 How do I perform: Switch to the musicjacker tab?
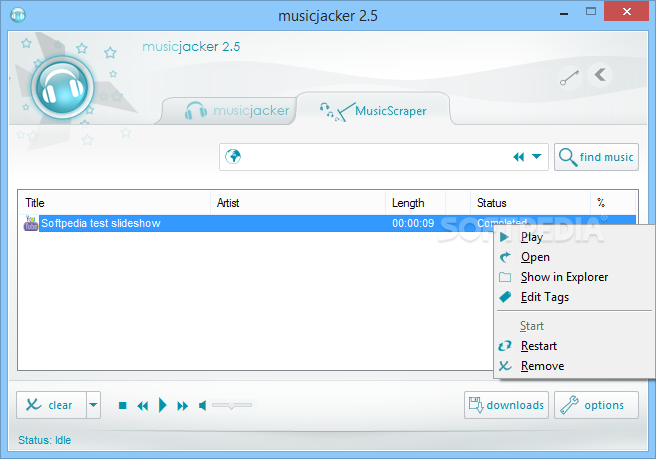pos(228,110)
